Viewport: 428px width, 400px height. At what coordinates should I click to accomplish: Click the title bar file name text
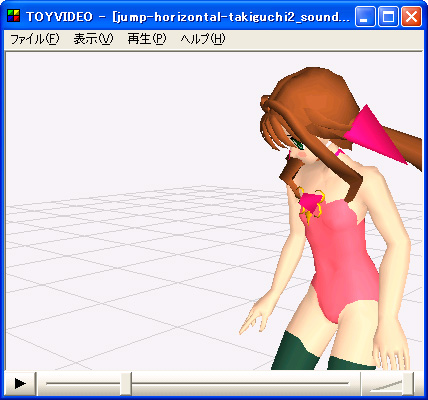point(231,16)
